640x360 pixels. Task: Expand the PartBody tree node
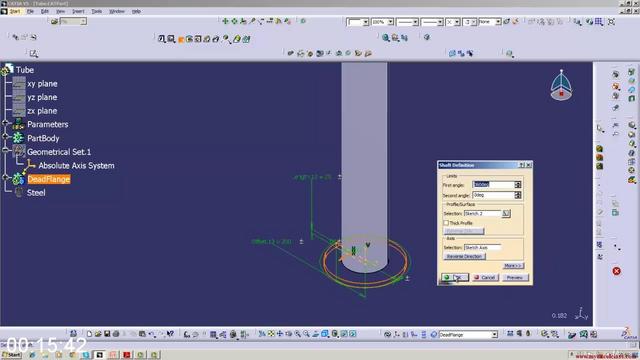[5, 137]
